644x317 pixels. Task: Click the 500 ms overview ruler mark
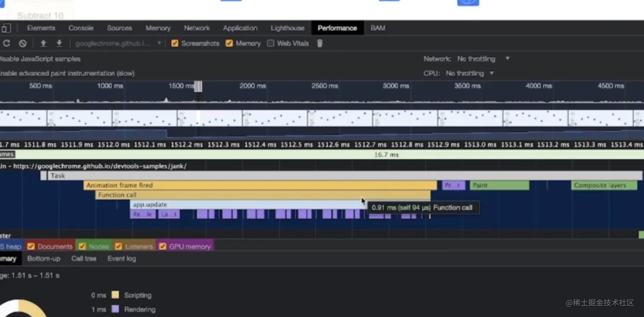pyautogui.click(x=41, y=86)
